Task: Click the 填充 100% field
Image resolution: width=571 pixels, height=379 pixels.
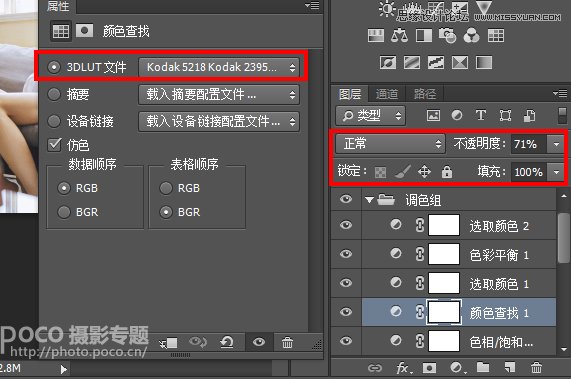Action: click(x=528, y=171)
